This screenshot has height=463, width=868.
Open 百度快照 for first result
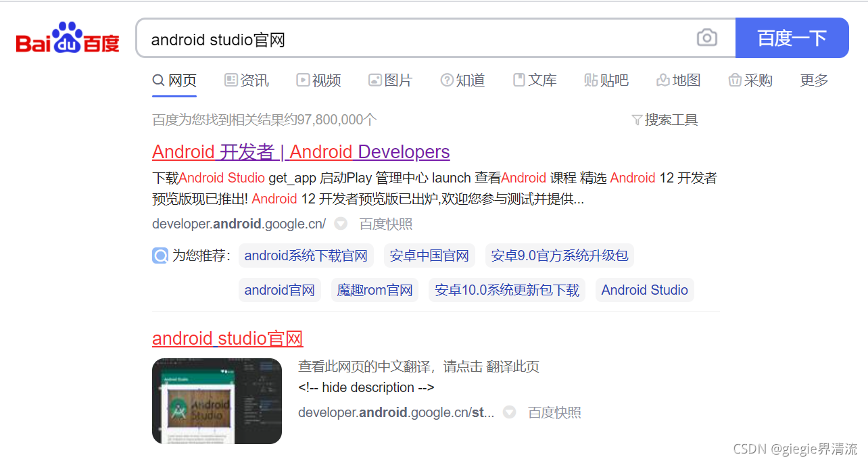pos(386,224)
